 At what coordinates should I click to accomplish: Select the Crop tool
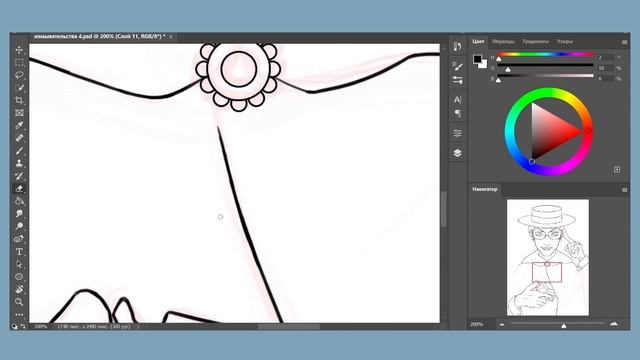[19, 100]
